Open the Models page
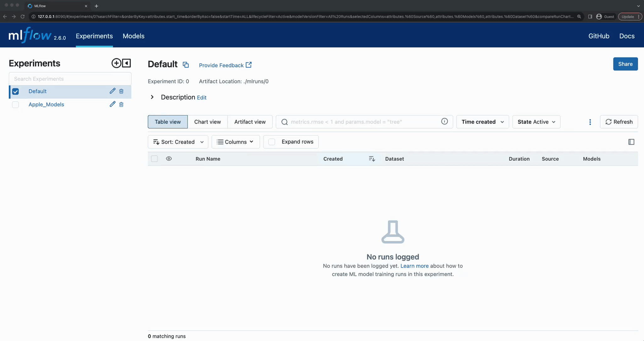The height and width of the screenshot is (341, 644). [x=133, y=36]
